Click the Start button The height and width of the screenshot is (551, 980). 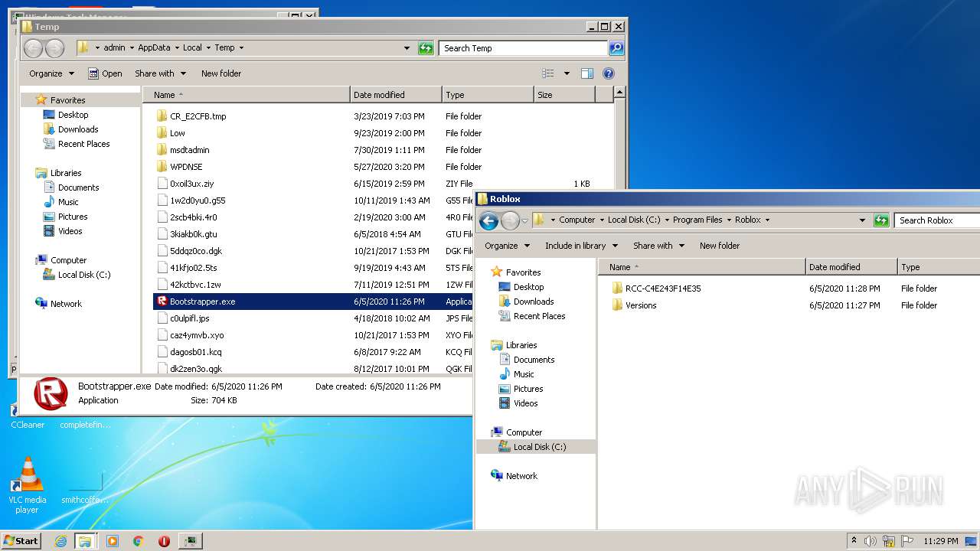click(21, 541)
